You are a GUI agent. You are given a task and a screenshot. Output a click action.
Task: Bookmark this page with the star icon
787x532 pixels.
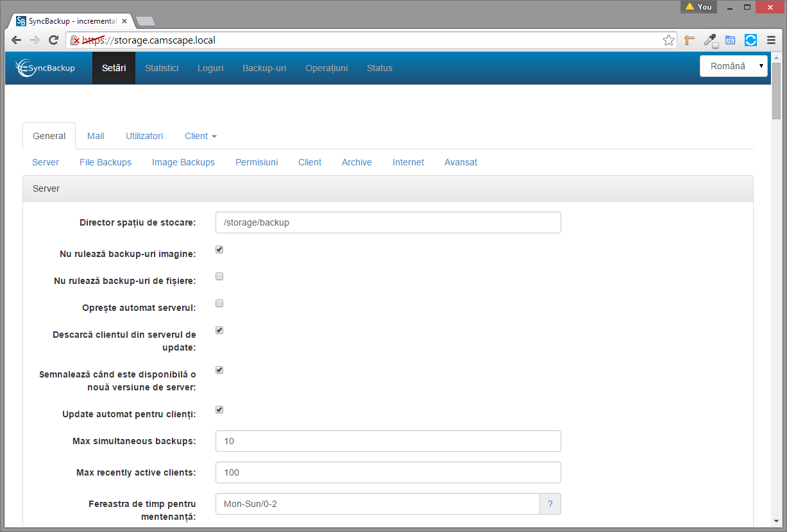click(x=668, y=40)
